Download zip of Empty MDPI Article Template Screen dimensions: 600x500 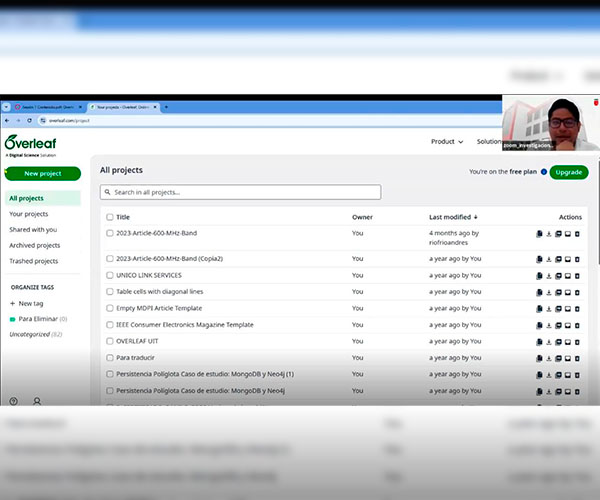pyautogui.click(x=549, y=309)
